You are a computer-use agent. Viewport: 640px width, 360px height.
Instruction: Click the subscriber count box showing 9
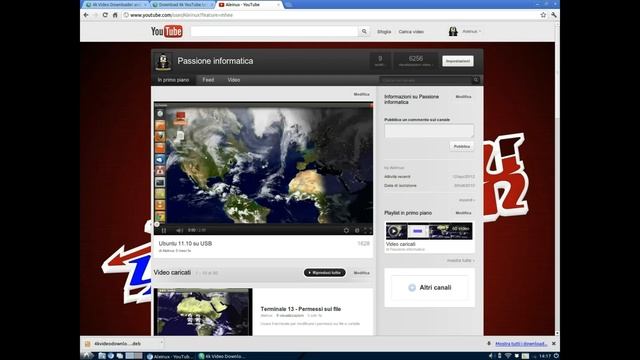click(x=380, y=61)
